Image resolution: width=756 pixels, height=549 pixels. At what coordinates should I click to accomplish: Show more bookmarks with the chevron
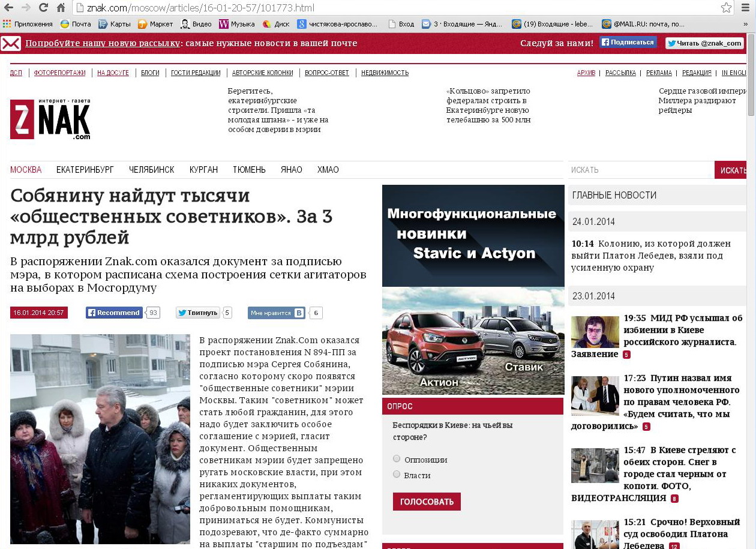coord(746,24)
